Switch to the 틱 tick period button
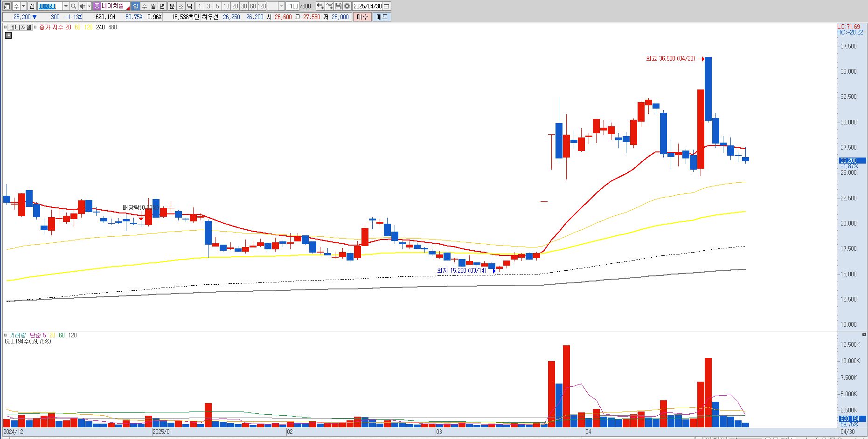 (x=190, y=6)
